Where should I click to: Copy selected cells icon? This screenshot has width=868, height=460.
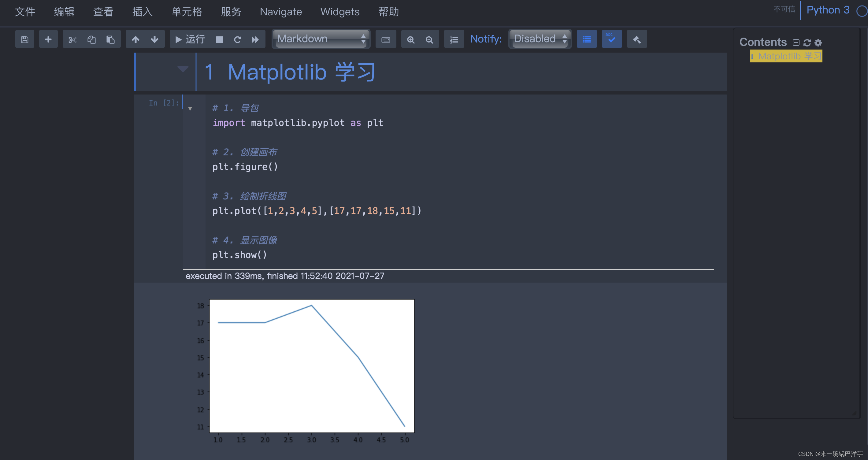pos(91,39)
